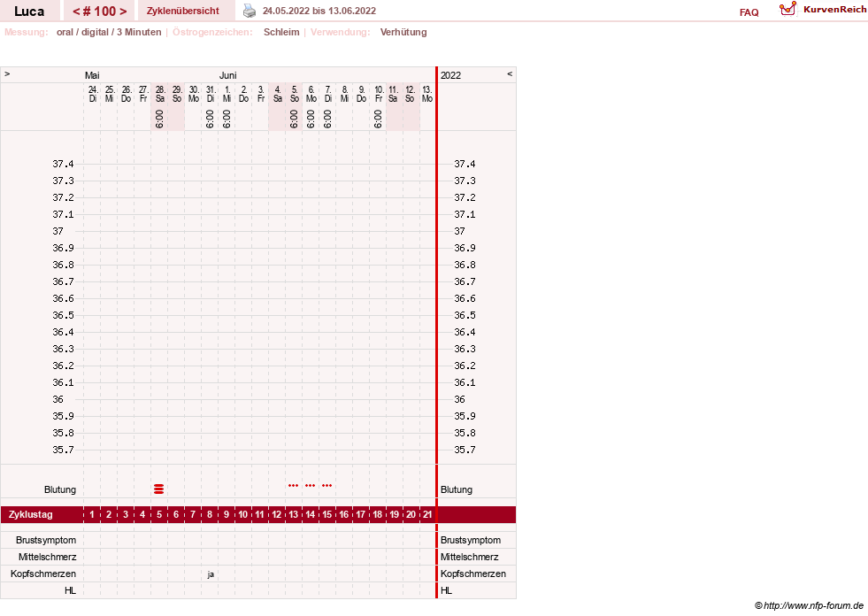
Task: Click the left 36.5 temperature axis label
Action: point(63,315)
